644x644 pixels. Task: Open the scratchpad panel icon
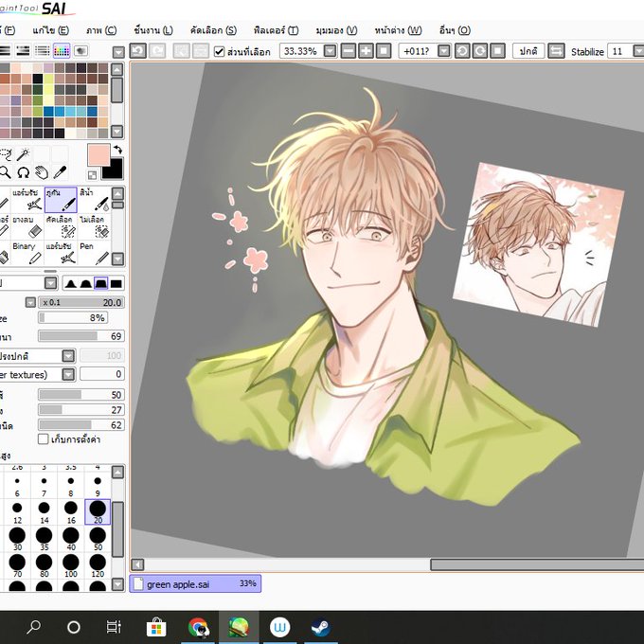(x=80, y=51)
